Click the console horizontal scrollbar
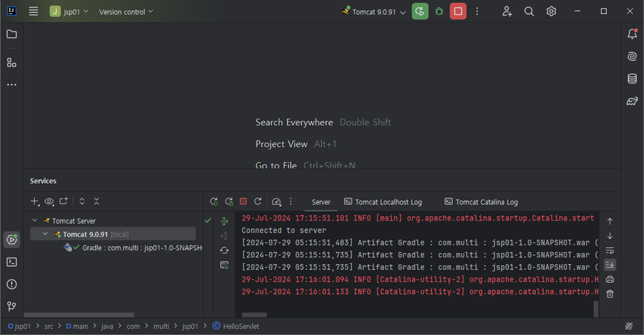644x335 pixels. 254,315
